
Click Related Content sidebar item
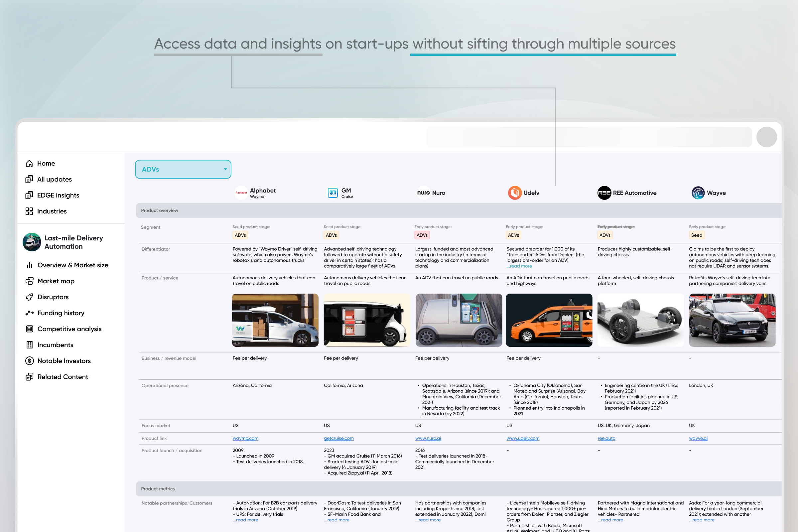click(x=64, y=376)
